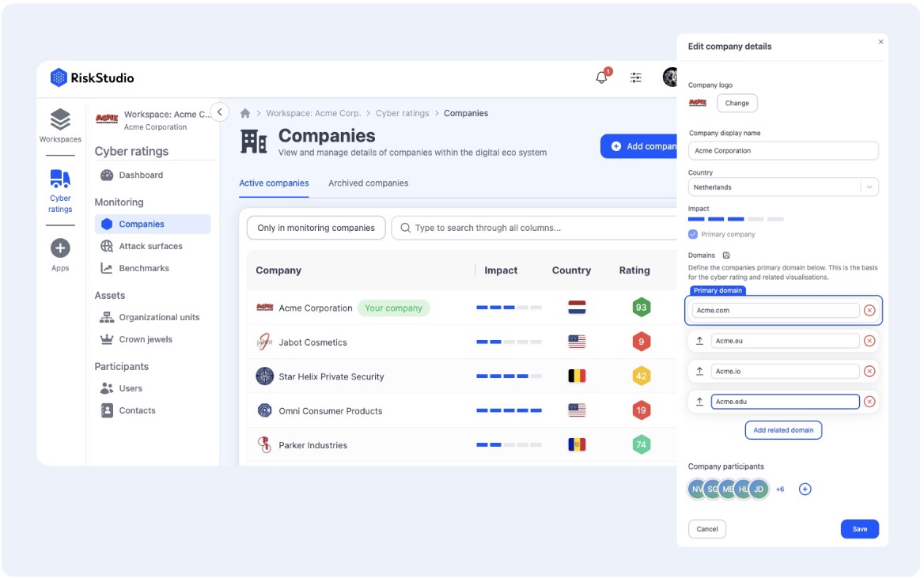This screenshot has height=578, width=924.
Task: Sort by Impact column header
Action: pos(501,270)
